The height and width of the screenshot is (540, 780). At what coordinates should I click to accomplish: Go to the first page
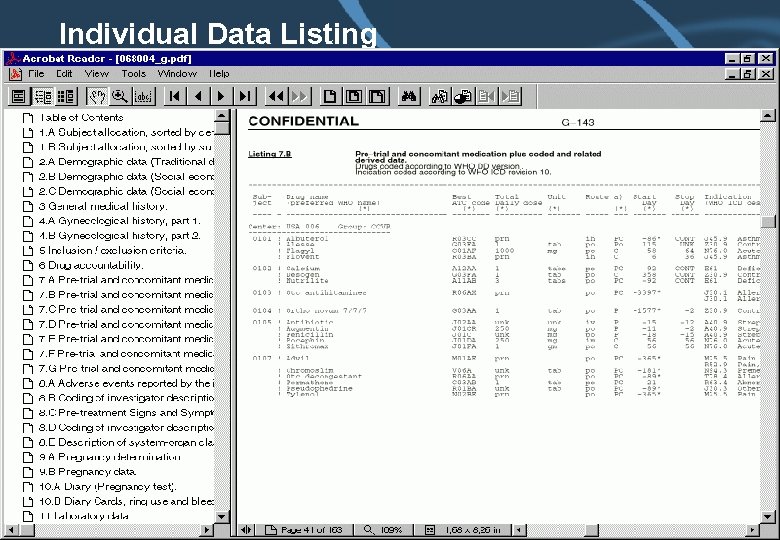175,96
